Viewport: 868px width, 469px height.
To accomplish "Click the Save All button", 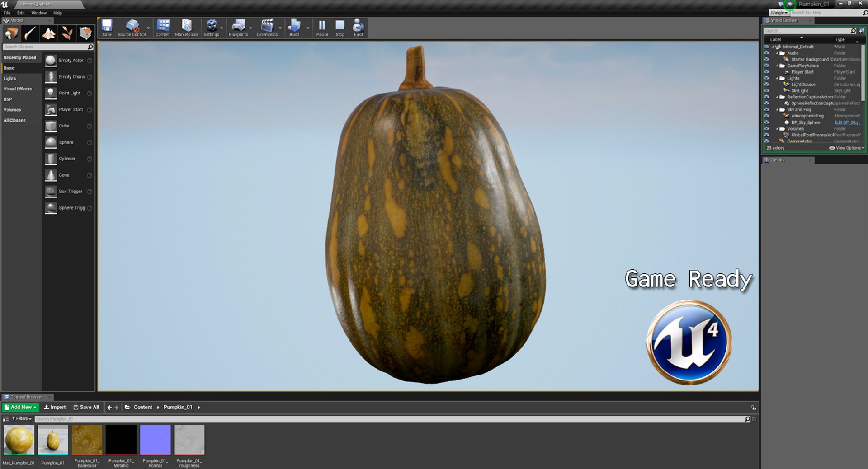I will tap(86, 407).
